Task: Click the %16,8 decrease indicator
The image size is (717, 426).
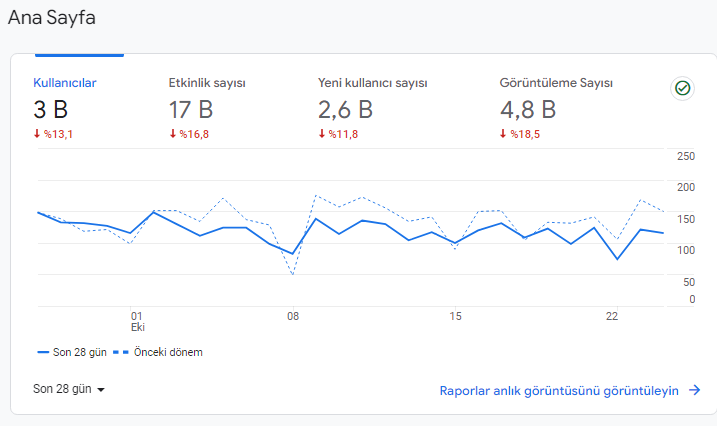Action: coord(189,134)
